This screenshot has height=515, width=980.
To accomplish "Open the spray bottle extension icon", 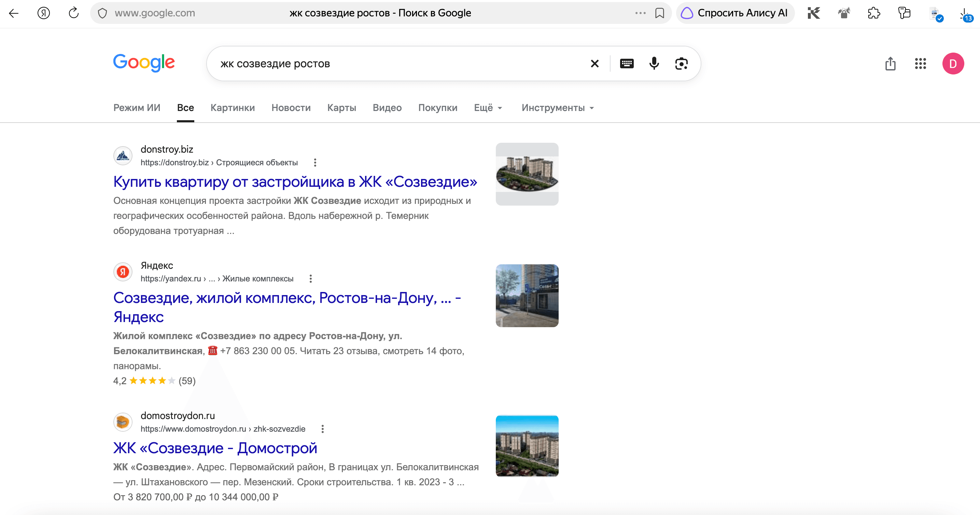I will [844, 13].
